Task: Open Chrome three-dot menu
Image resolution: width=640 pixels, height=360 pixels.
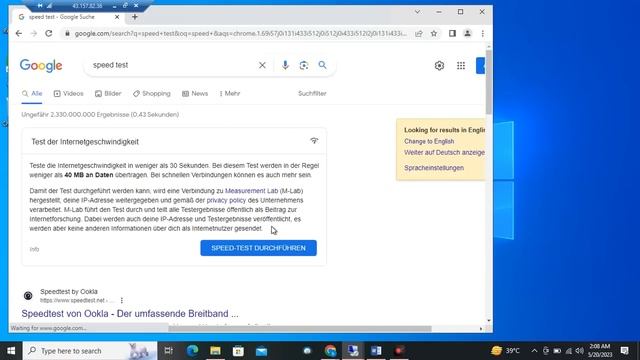Action: [482, 33]
